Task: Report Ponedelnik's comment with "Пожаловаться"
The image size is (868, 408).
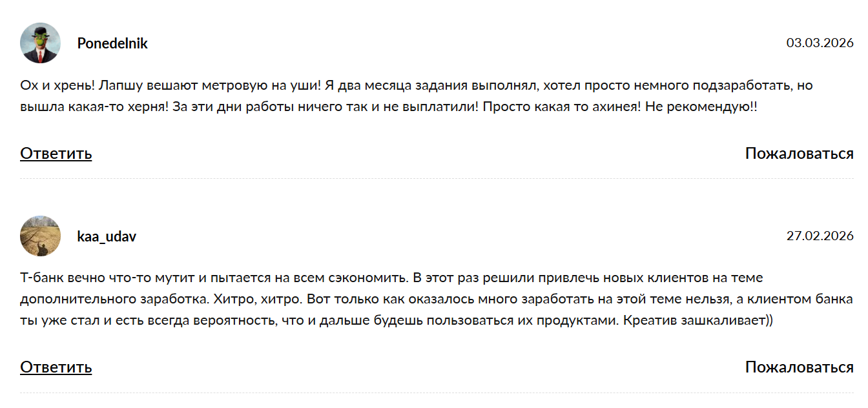Action: point(799,154)
